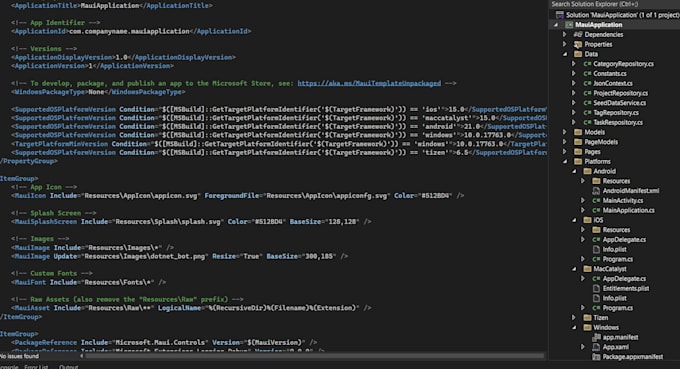Viewport: 680px width, 369px height.
Task: Click the editor horizontal scrollbar thumb
Action: coord(314,356)
